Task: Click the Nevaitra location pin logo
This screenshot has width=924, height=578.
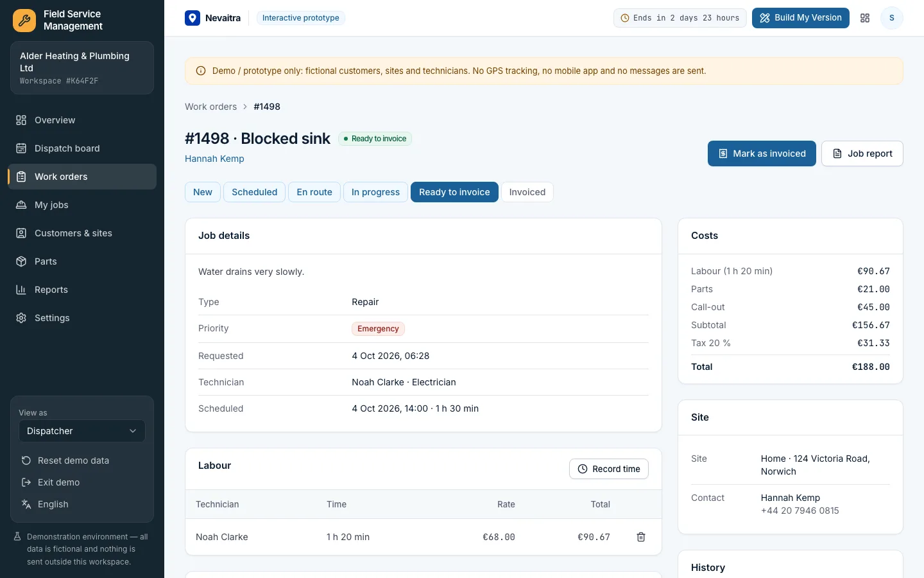Action: 193,18
